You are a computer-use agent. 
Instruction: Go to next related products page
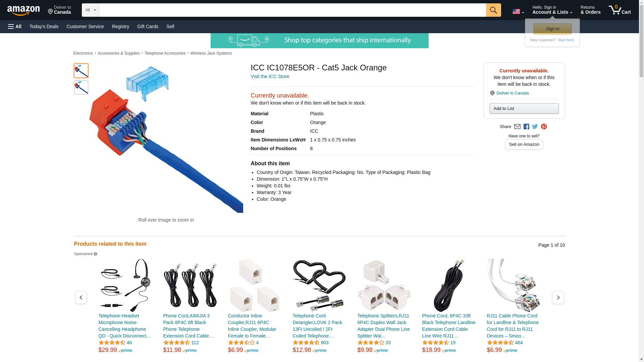click(x=558, y=298)
